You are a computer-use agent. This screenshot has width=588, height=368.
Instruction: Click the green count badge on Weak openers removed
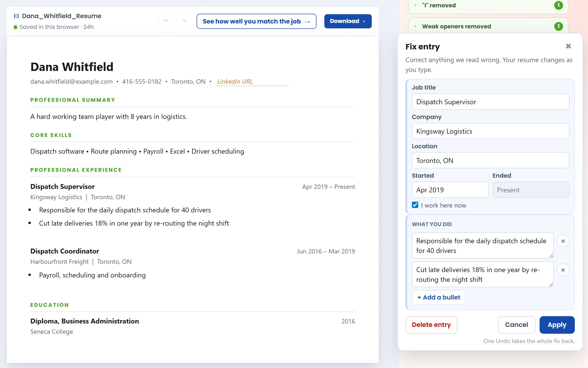558,26
